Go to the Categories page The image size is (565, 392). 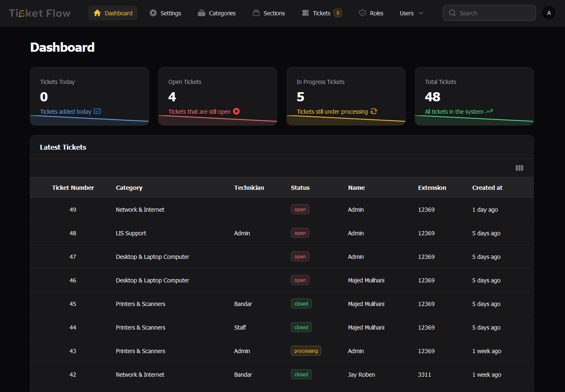(216, 13)
